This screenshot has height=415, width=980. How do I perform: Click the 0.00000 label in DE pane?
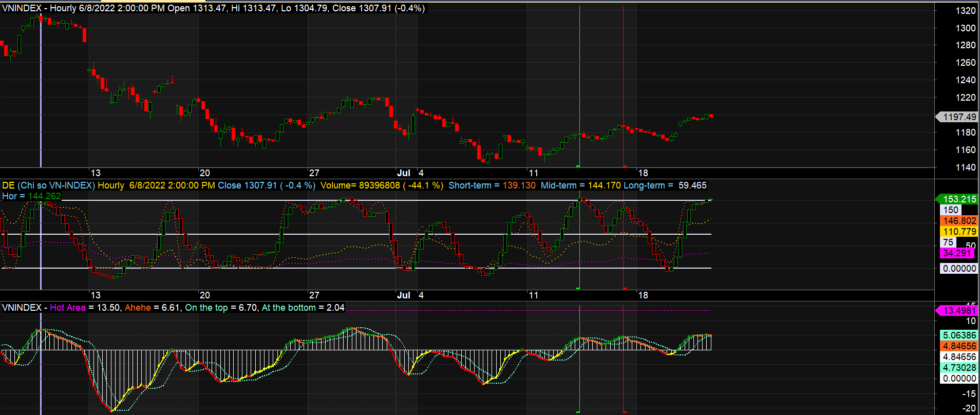[959, 268]
